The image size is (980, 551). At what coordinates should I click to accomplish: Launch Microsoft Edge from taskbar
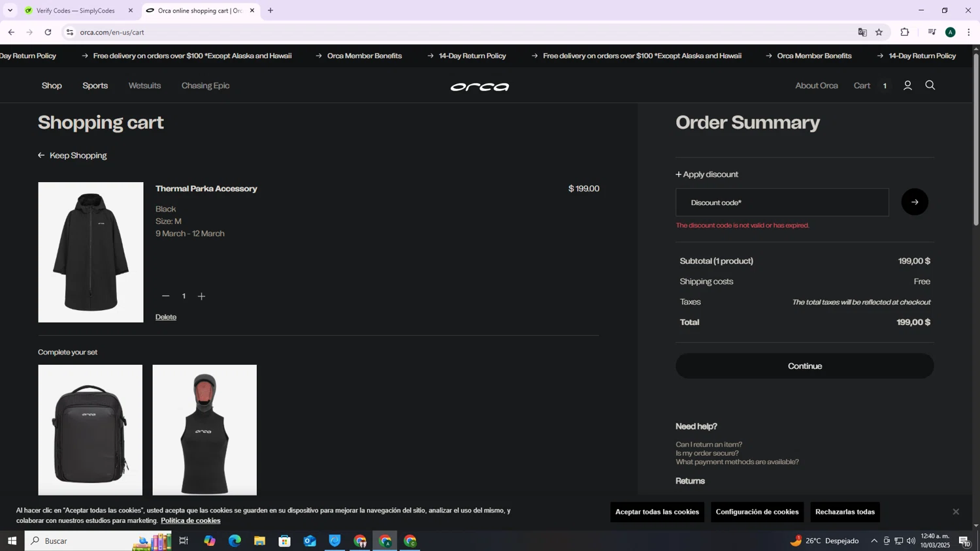coord(235,541)
